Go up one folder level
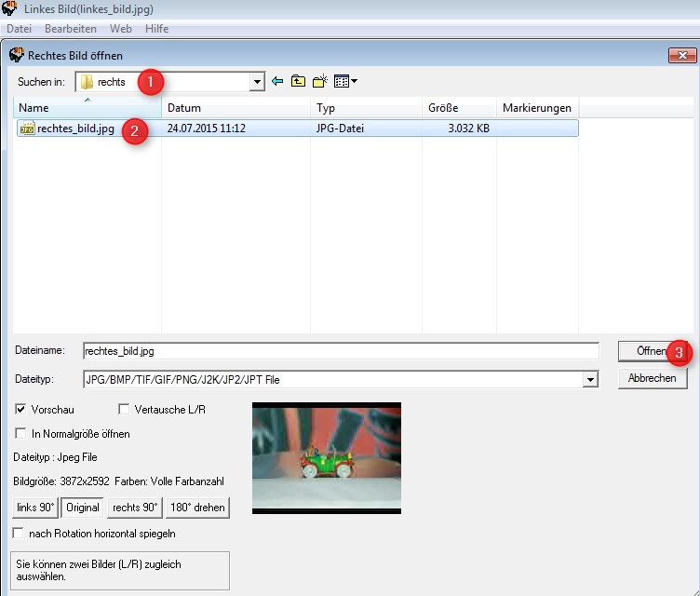Screen dimensions: 700x596 tap(298, 82)
